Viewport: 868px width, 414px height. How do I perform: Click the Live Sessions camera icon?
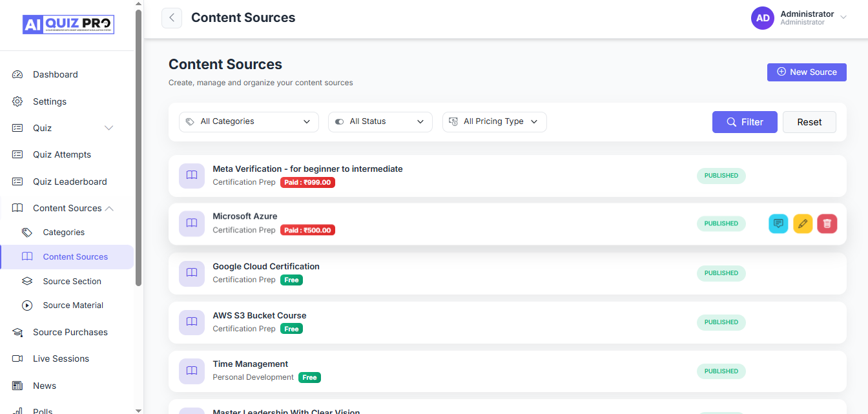pyautogui.click(x=17, y=358)
